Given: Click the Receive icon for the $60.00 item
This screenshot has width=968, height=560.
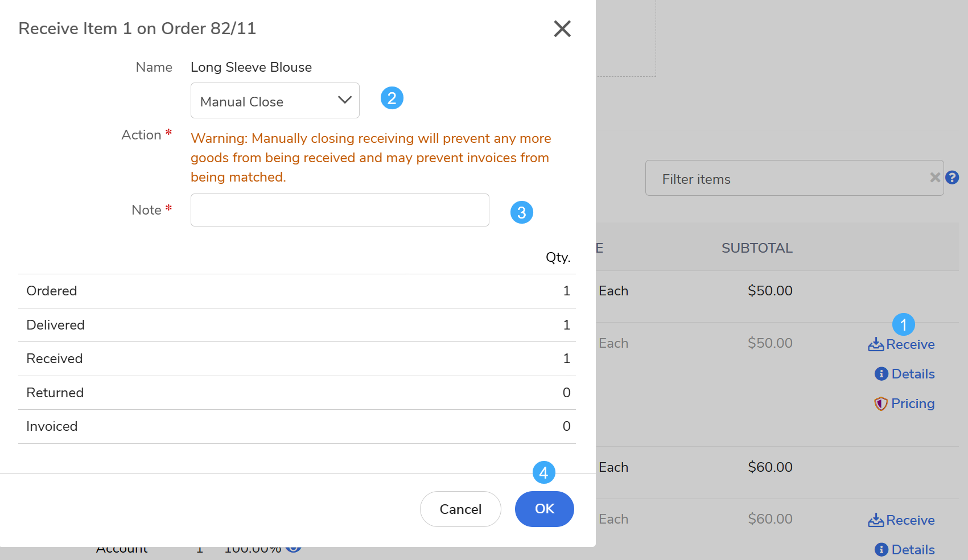Looking at the screenshot, I should [x=876, y=520].
